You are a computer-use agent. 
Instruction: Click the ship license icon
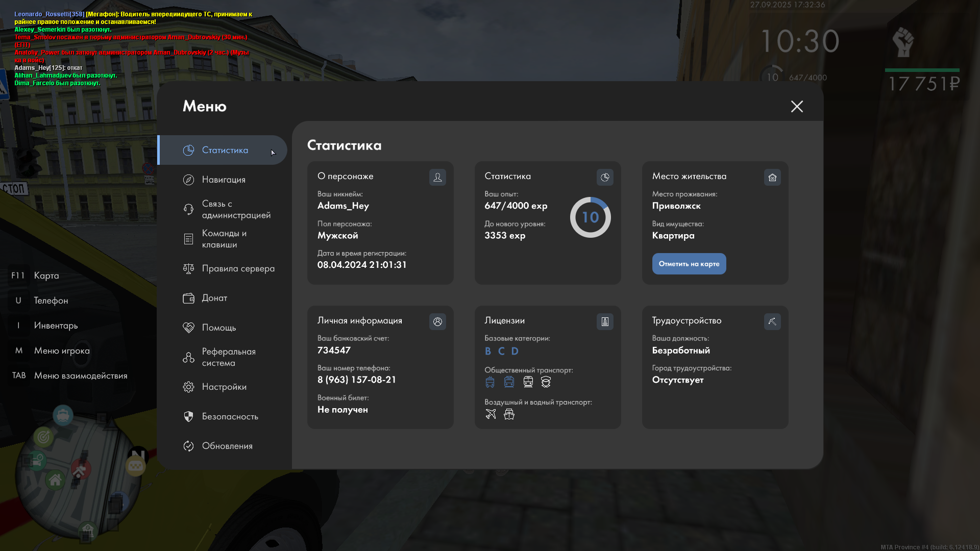click(509, 414)
